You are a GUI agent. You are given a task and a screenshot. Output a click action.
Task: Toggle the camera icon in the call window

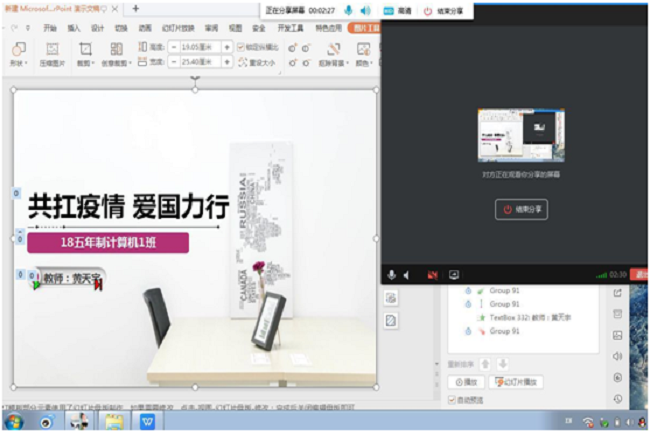coord(433,275)
